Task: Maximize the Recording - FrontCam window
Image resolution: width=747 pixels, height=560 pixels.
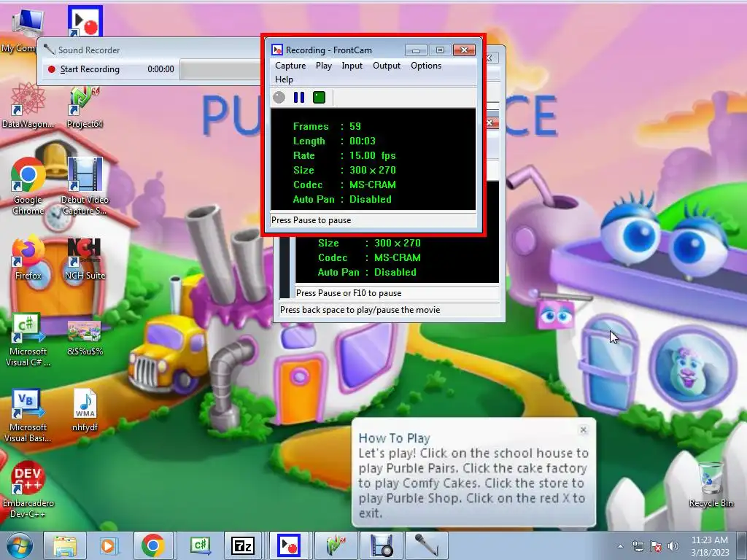Action: pyautogui.click(x=440, y=50)
